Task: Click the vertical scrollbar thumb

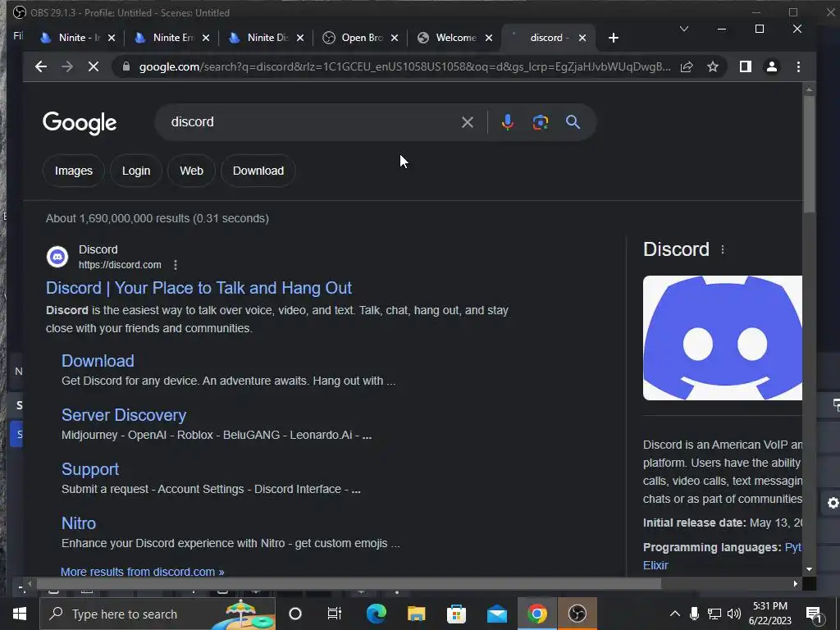Action: pyautogui.click(x=809, y=154)
